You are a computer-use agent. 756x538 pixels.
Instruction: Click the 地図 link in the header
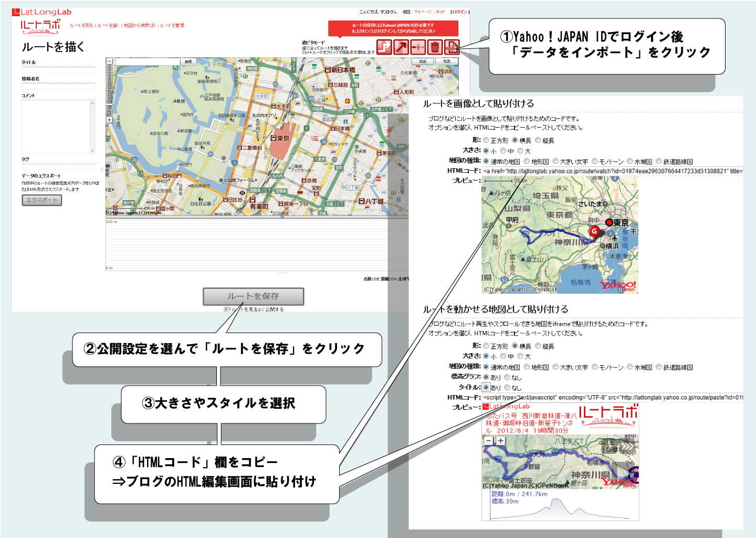pyautogui.click(x=406, y=12)
